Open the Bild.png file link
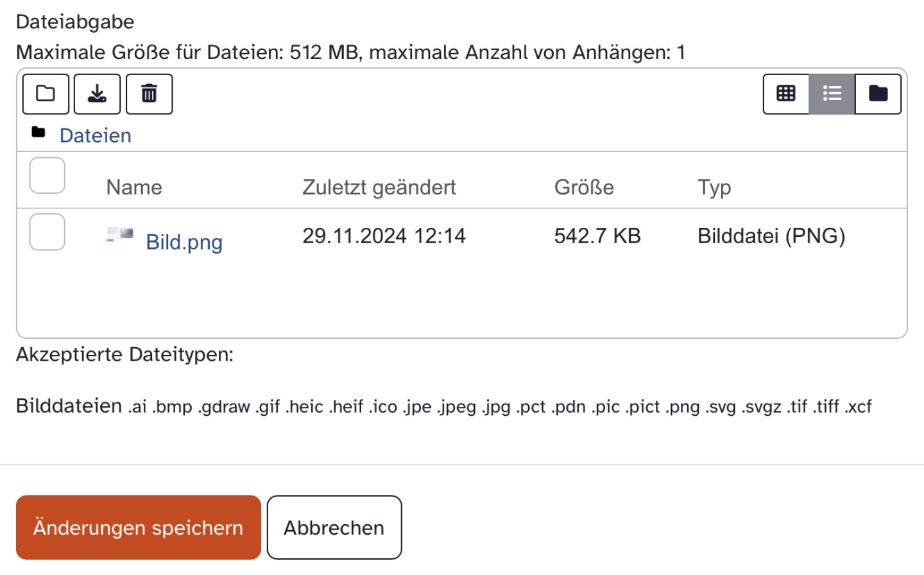This screenshot has width=924, height=575. [184, 242]
